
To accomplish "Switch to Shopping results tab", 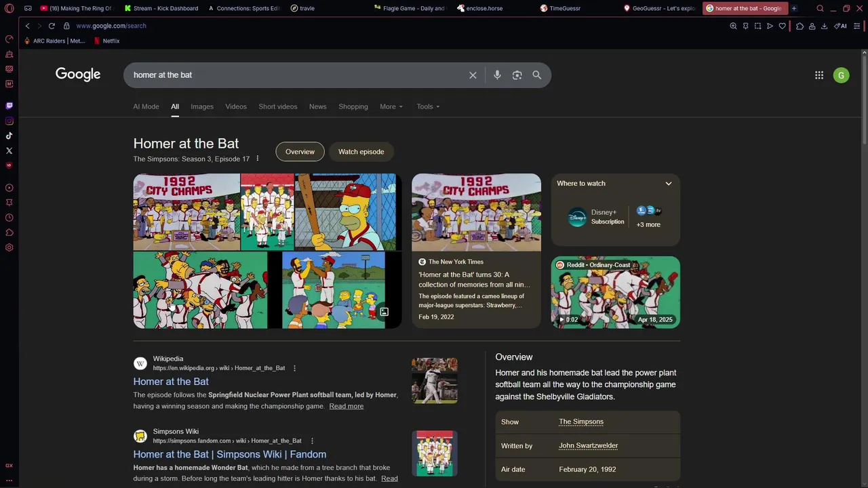I will (x=353, y=106).
